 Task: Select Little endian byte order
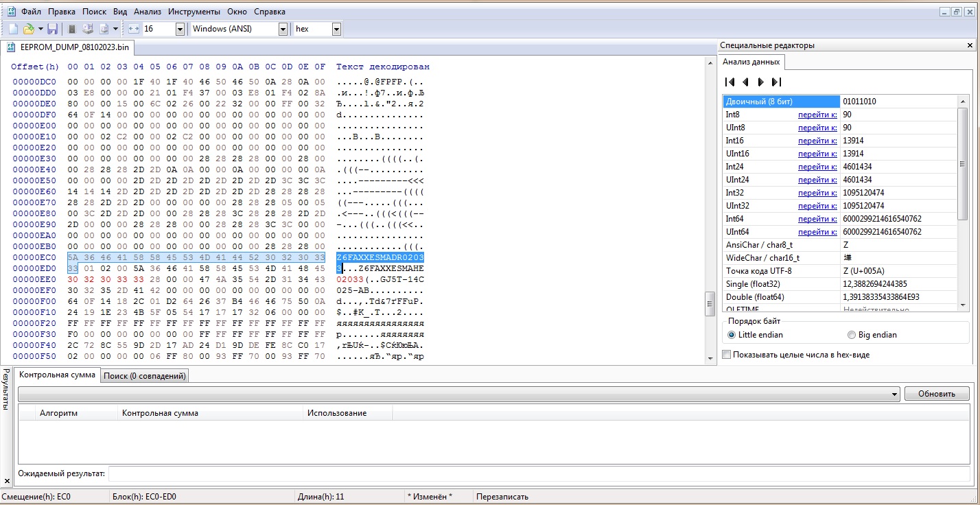click(732, 335)
